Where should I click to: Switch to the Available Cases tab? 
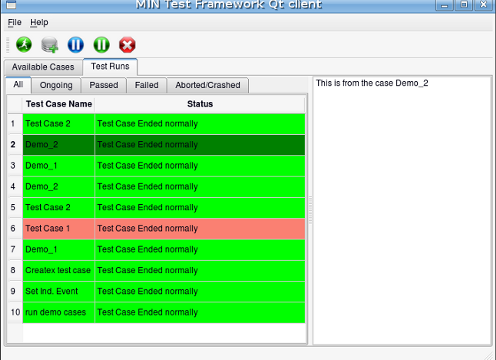click(43, 67)
